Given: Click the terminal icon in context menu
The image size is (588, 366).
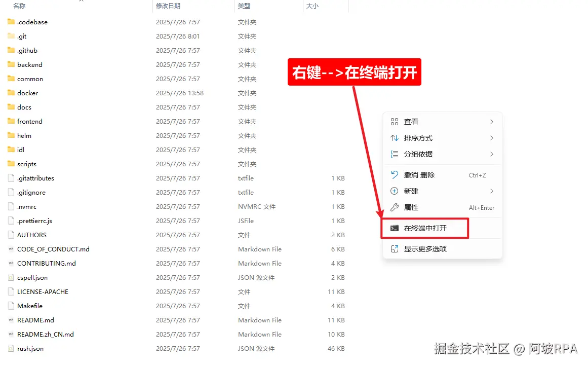Looking at the screenshot, I should tap(394, 228).
